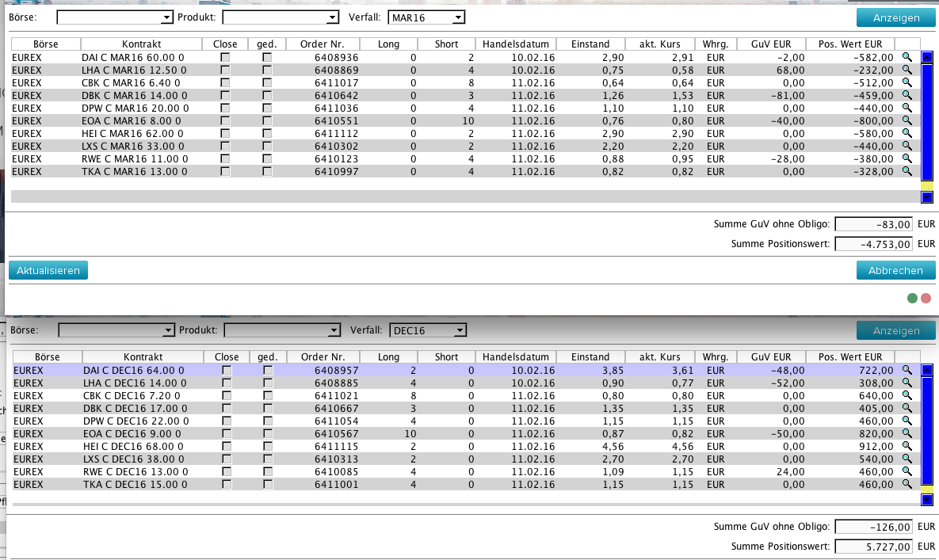
Task: Click the green status indicator dot
Action: pos(912,299)
